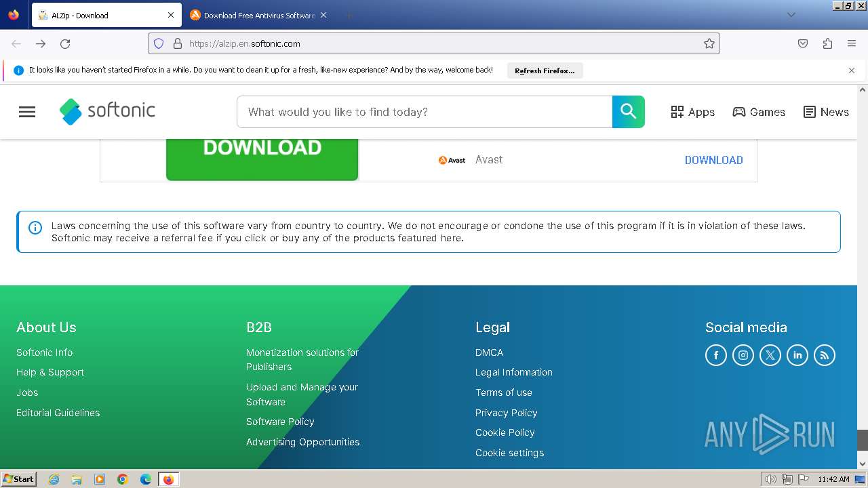Click the Avast logo

(x=452, y=160)
